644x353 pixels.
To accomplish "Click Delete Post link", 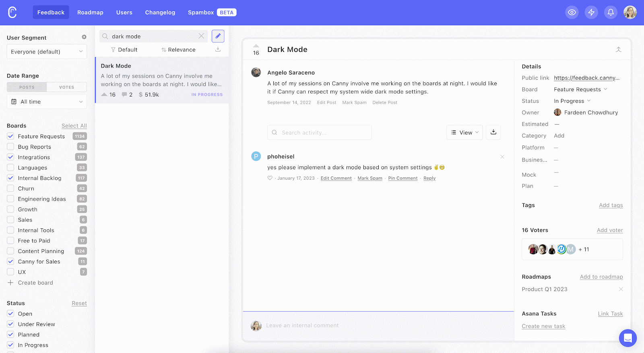I will tap(385, 103).
